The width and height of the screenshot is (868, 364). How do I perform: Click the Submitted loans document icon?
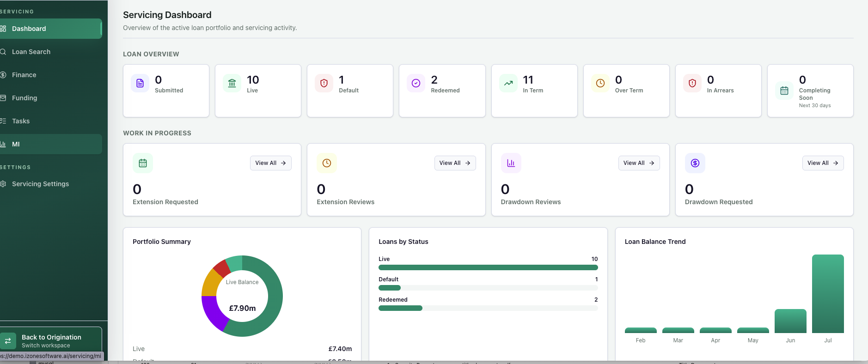pos(140,83)
